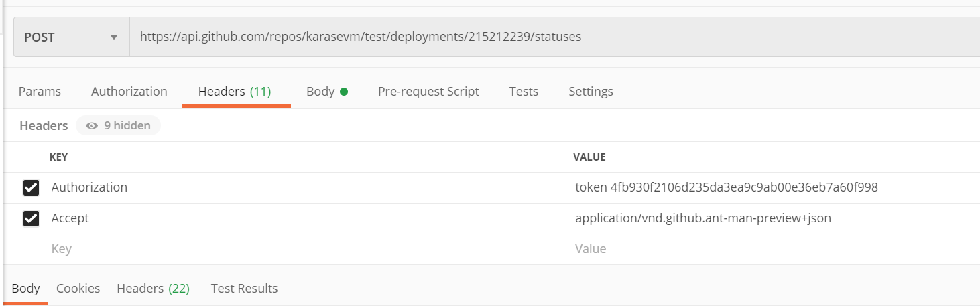Viewport: 980px width, 306px height.
Task: Open the response Test Results tab
Action: [x=244, y=289]
